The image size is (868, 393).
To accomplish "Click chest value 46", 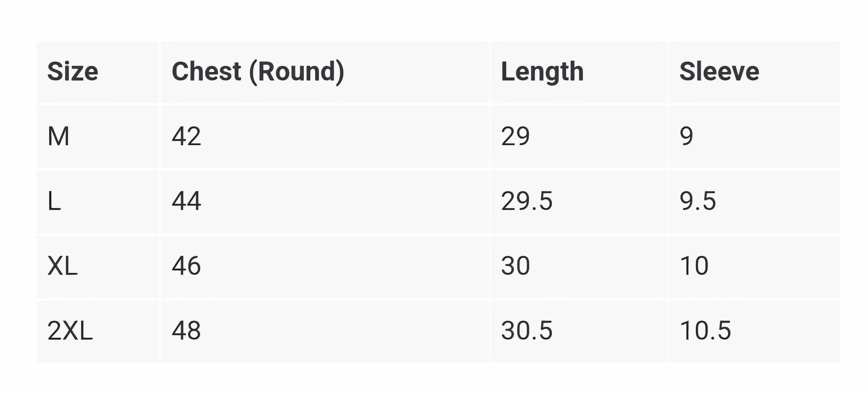I will (x=186, y=266).
